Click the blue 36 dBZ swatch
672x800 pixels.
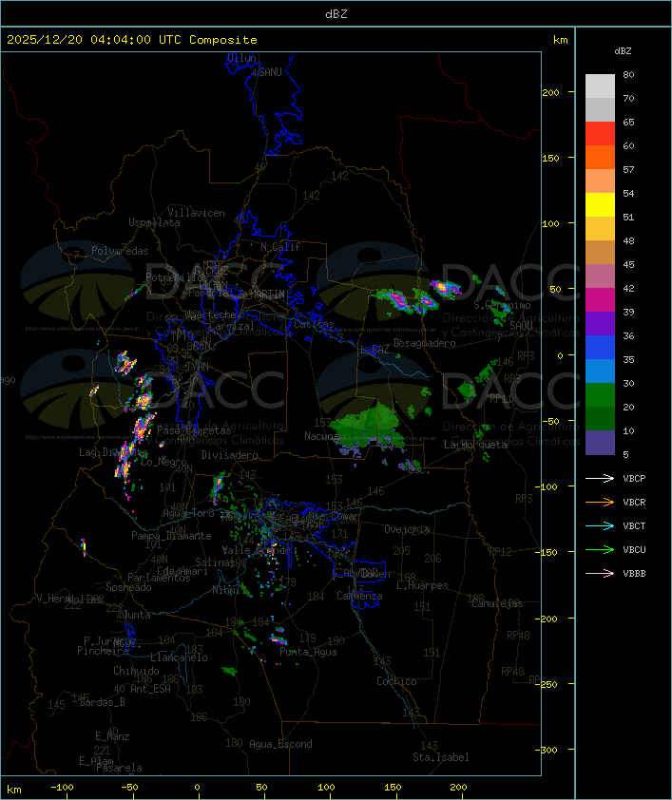(x=600, y=348)
